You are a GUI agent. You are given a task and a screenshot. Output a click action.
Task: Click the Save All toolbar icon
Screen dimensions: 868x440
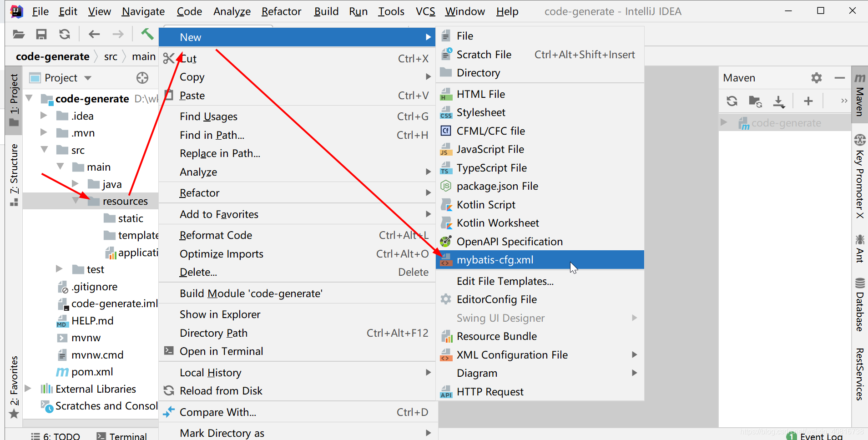click(x=41, y=34)
